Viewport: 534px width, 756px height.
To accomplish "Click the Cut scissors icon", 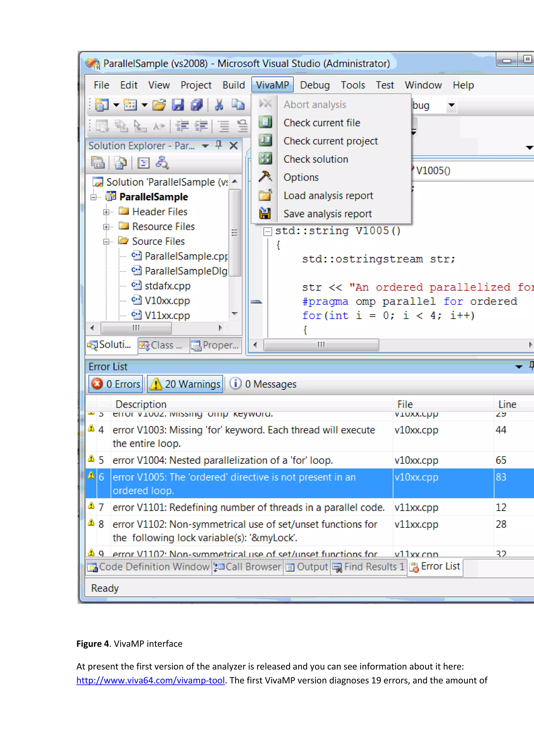I will tap(219, 105).
